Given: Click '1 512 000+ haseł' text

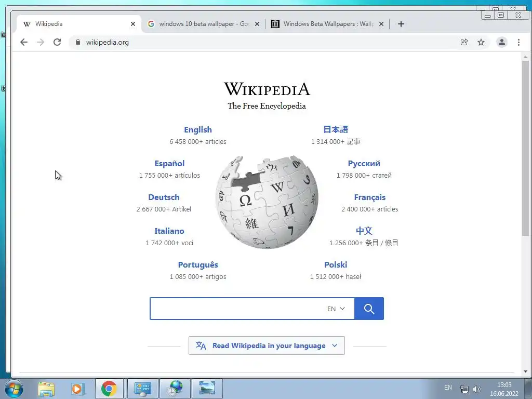Looking at the screenshot, I should pyautogui.click(x=336, y=276).
